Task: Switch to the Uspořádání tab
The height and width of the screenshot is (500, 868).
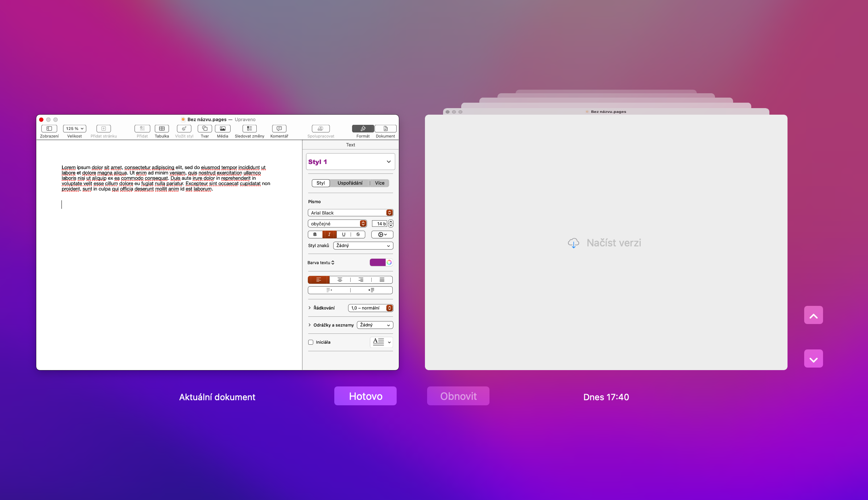Action: click(350, 183)
